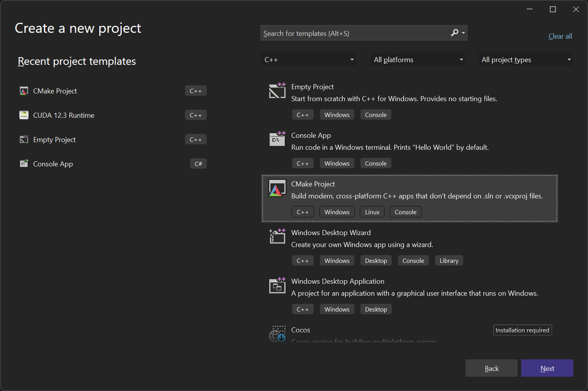Click the Windows Desktop Application template icon
Viewport: 588px width, 391px height.
coord(277,285)
